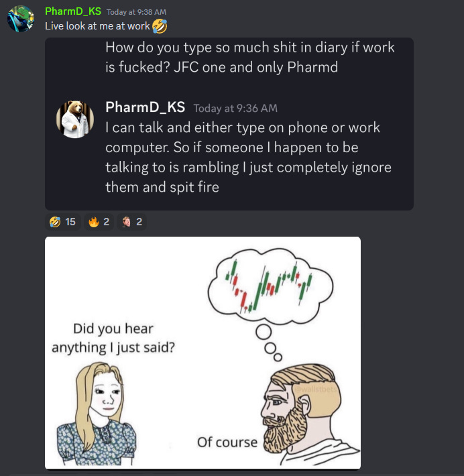Open the bear in lab coat avatar

click(75, 119)
